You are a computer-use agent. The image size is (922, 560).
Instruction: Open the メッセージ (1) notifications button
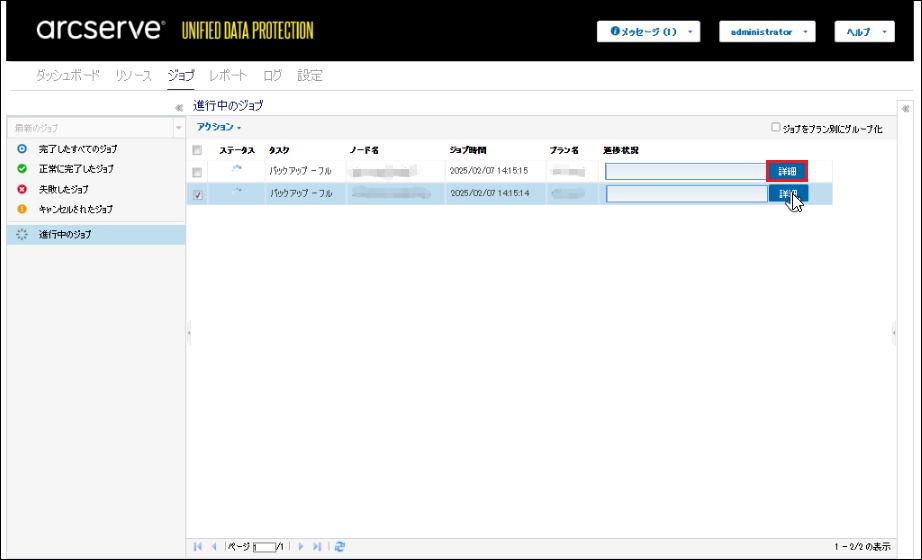point(648,32)
